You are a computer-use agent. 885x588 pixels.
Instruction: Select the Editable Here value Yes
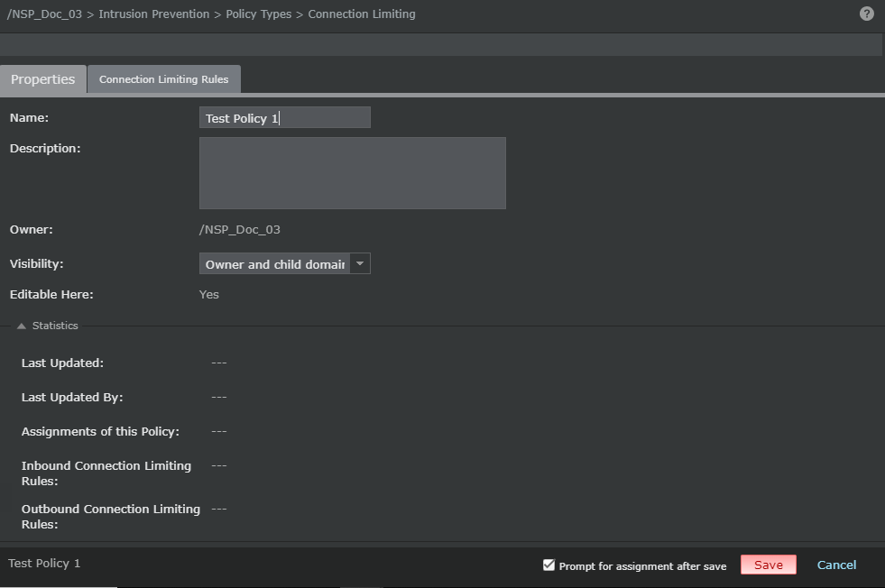point(208,295)
